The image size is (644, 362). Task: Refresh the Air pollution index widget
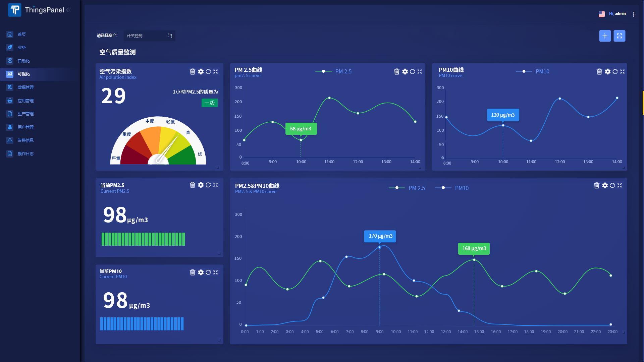point(208,71)
